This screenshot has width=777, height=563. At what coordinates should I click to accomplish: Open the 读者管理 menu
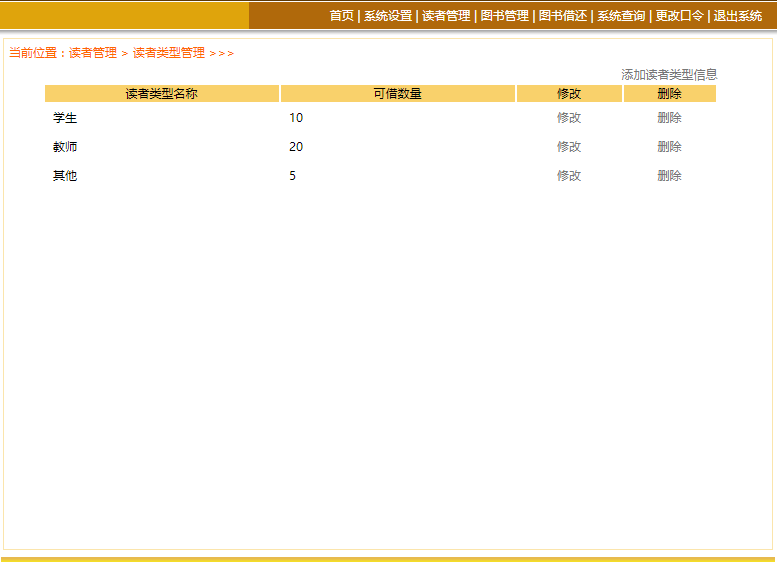(446, 16)
